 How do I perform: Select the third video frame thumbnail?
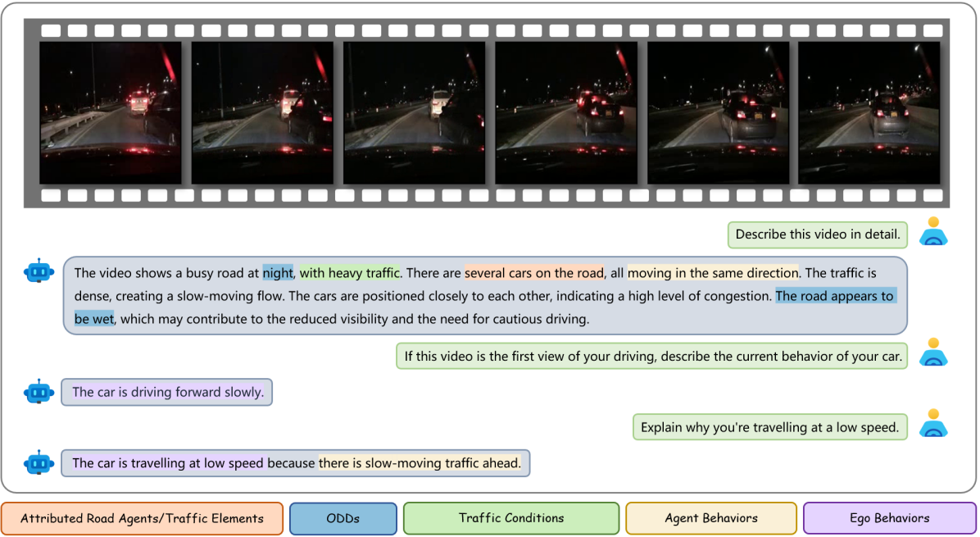point(415,112)
